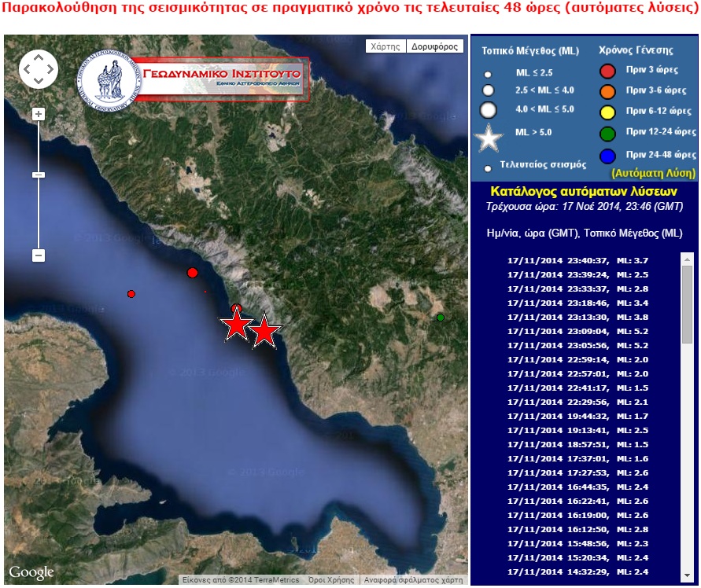
Task: Select event 14:32:29, ML: 2.4
Action: (x=577, y=572)
